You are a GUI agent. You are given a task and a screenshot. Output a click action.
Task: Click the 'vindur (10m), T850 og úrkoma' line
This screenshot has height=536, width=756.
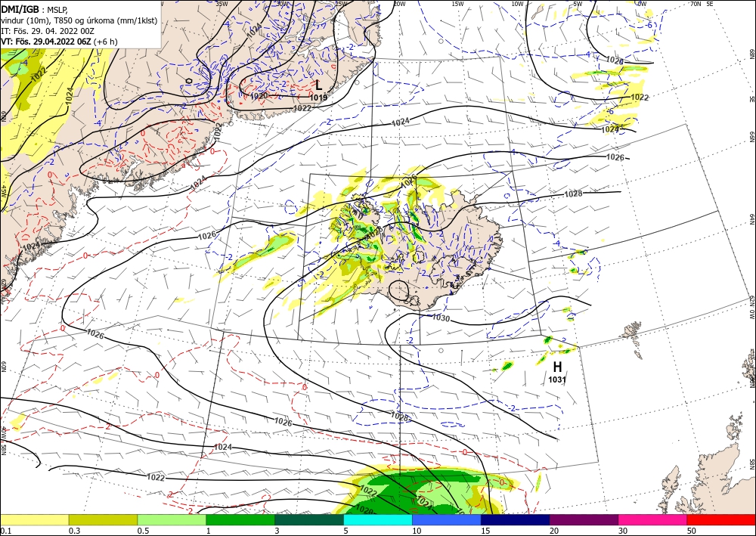click(79, 20)
